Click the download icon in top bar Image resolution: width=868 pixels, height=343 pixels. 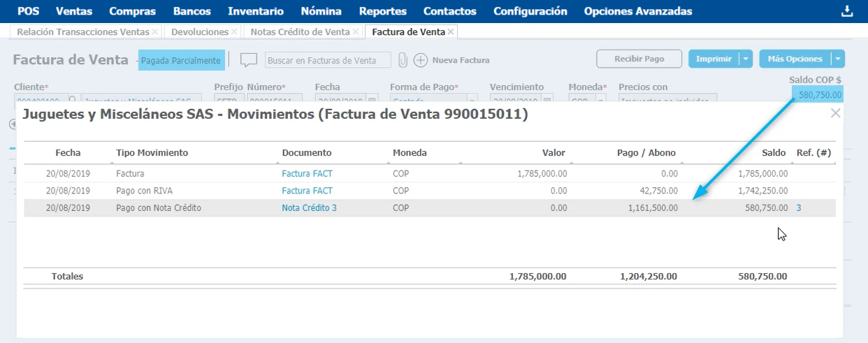point(848,11)
